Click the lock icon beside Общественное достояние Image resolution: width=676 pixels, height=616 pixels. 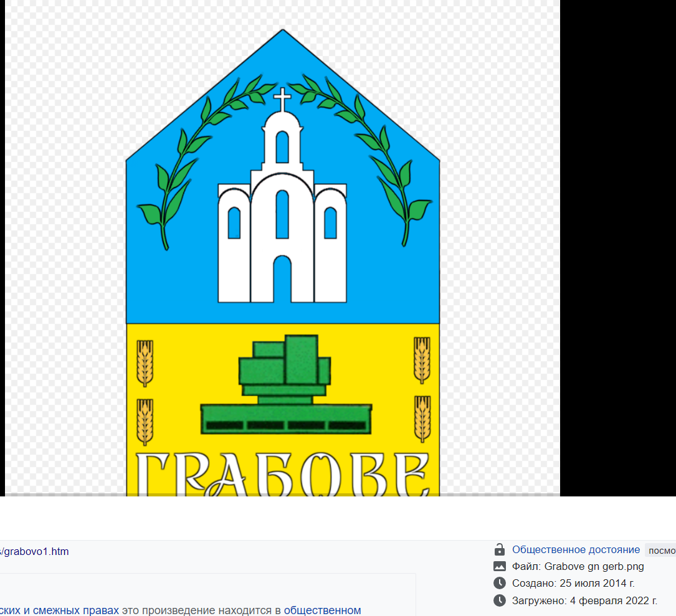pyautogui.click(x=499, y=549)
